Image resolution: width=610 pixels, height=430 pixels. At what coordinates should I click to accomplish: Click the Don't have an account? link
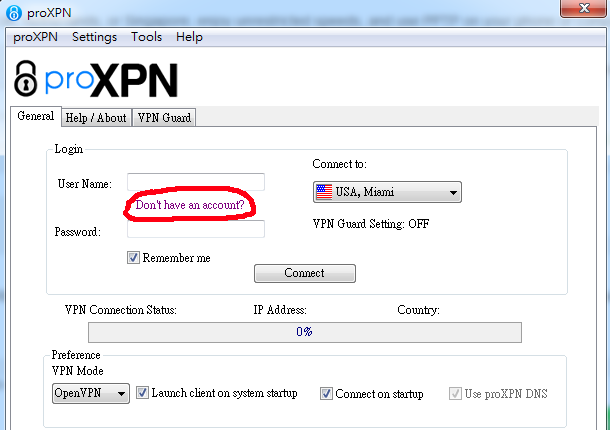point(189,205)
